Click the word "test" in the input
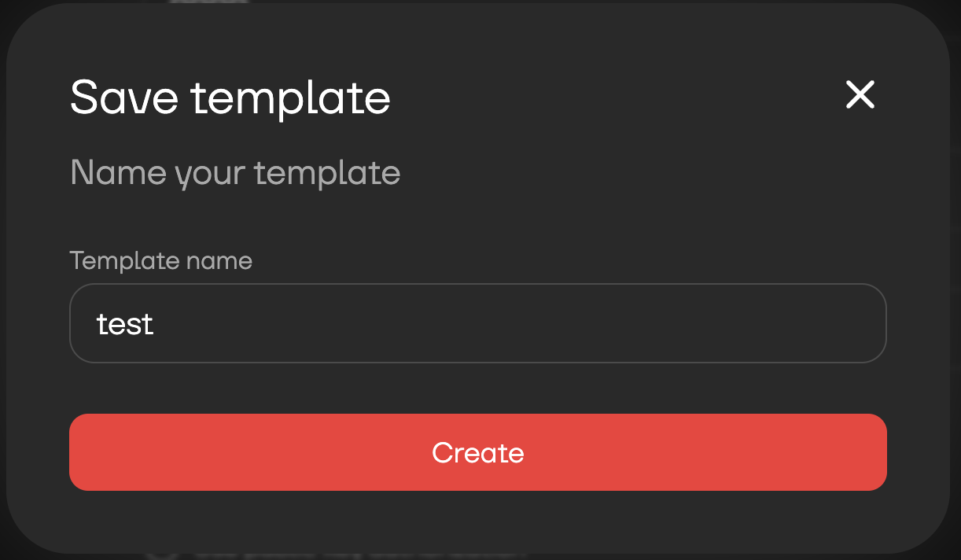The image size is (961, 560). 125,324
